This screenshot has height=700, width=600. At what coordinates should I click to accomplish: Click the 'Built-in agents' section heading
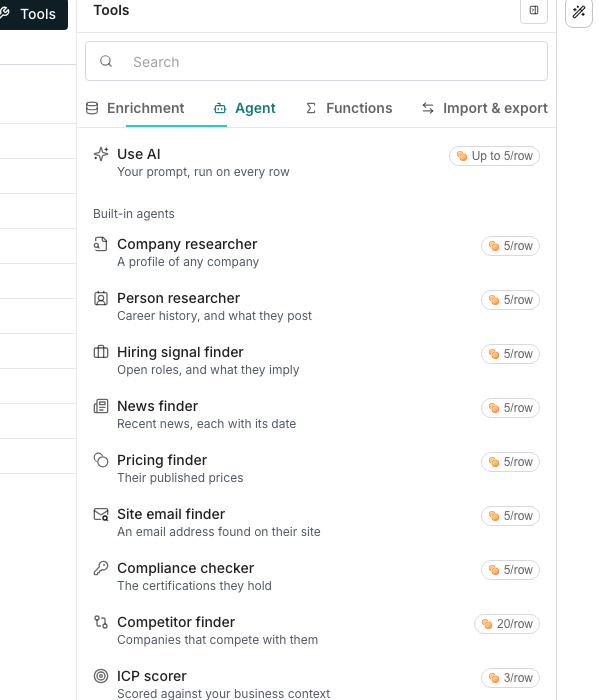133,214
